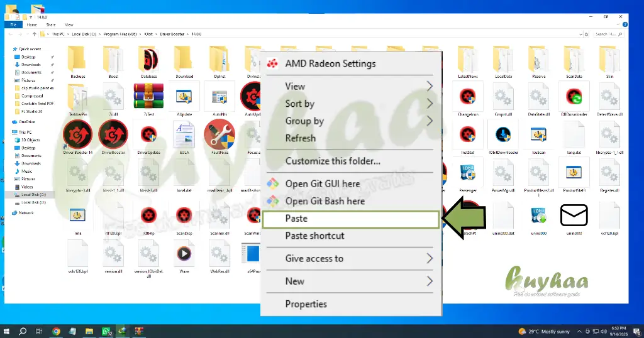
Task: Open the taskbar search icon
Action: pyautogui.click(x=23, y=331)
